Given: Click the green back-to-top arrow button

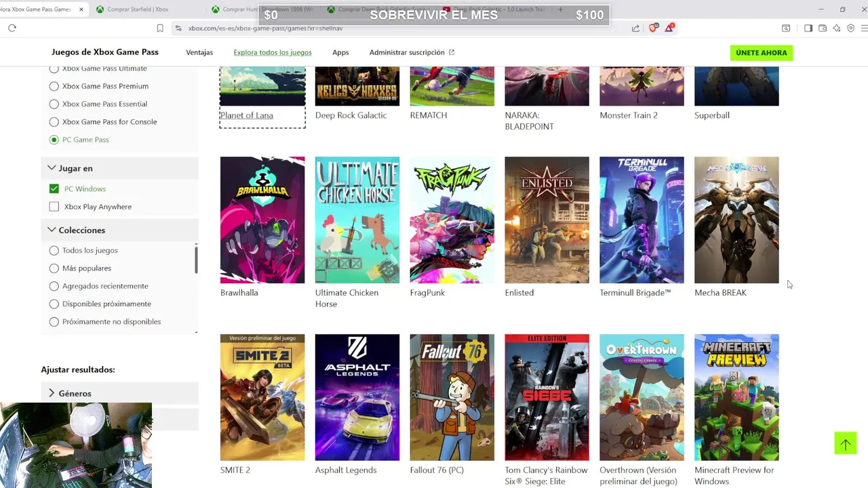Looking at the screenshot, I should [x=846, y=444].
